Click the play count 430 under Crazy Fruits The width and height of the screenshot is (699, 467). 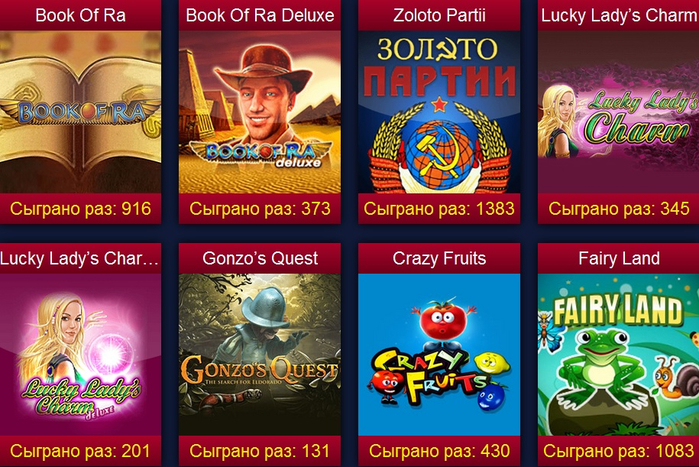(439, 451)
